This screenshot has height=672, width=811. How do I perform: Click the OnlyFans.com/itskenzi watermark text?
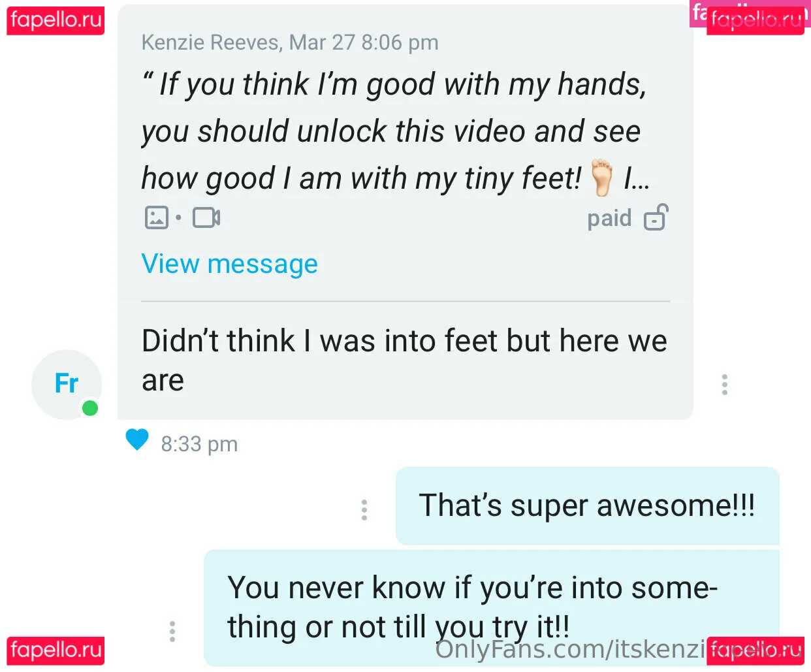pos(571,650)
